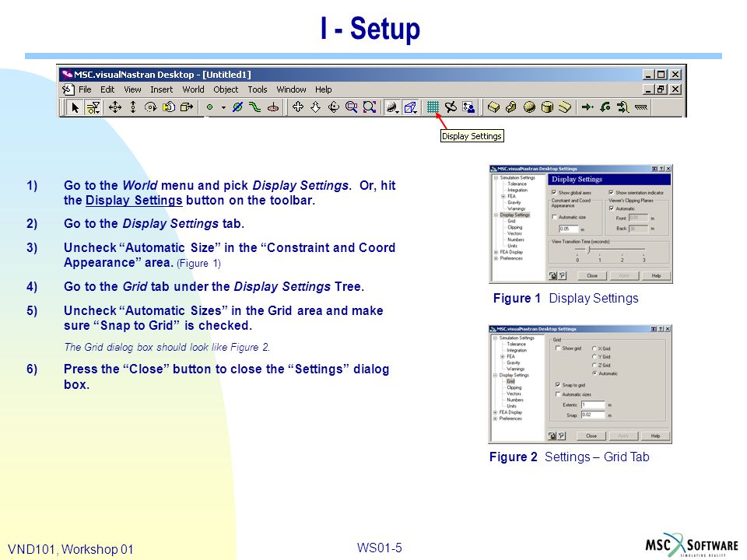Select Clipping tree item in Figure 2
The height and width of the screenshot is (560, 747).
tap(514, 387)
